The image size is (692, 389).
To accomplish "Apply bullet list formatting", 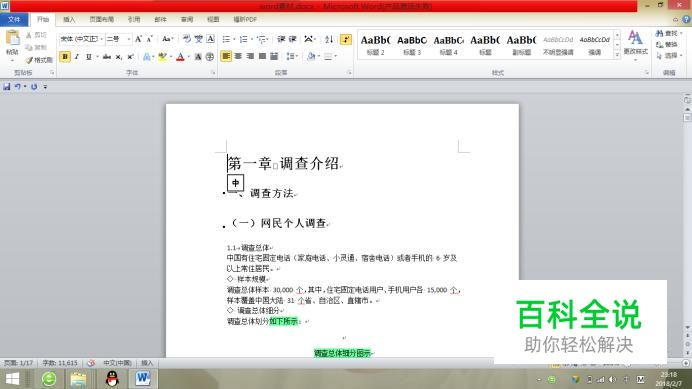I will 226,39.
